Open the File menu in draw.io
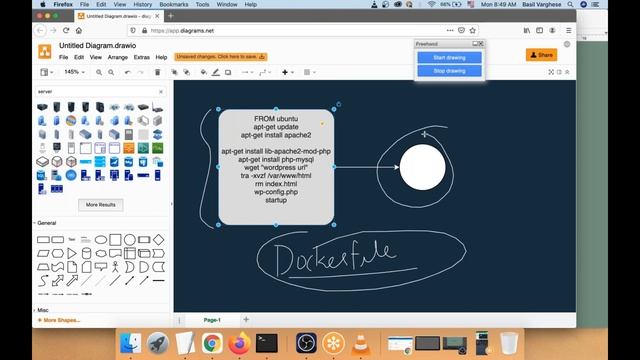 63,58
